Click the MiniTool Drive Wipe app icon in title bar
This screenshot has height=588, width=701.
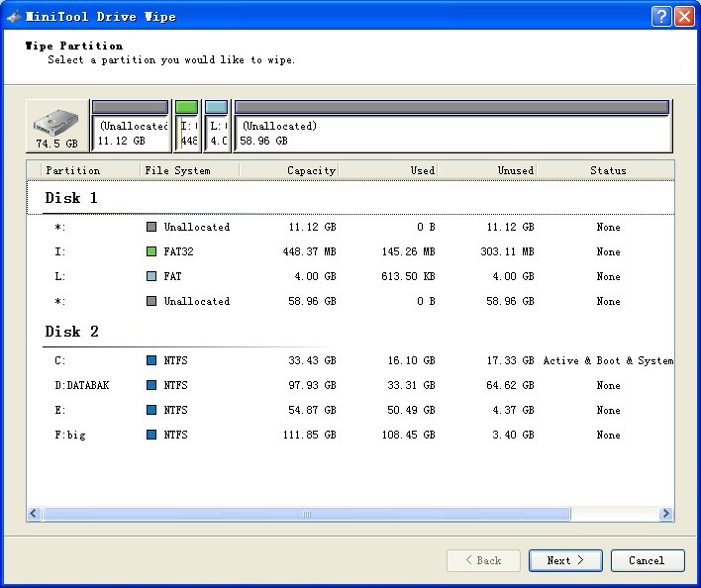click(x=14, y=17)
